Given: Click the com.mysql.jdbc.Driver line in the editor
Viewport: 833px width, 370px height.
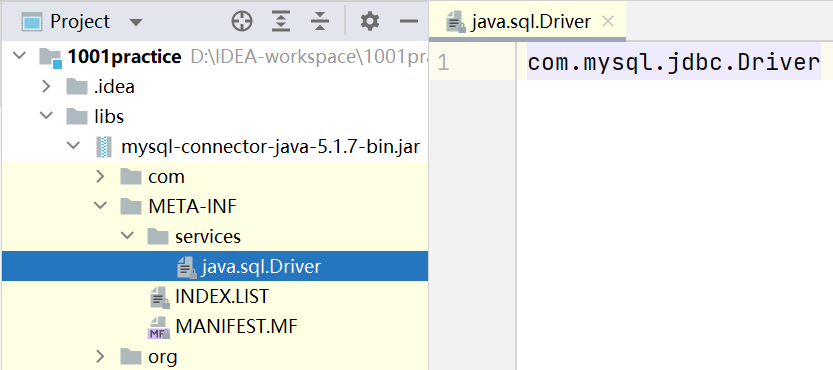Looking at the screenshot, I should (x=674, y=63).
